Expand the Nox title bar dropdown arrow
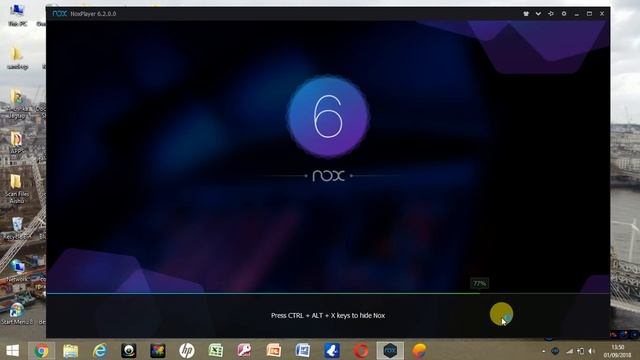Image resolution: width=640 pixels, height=360 pixels. click(538, 14)
